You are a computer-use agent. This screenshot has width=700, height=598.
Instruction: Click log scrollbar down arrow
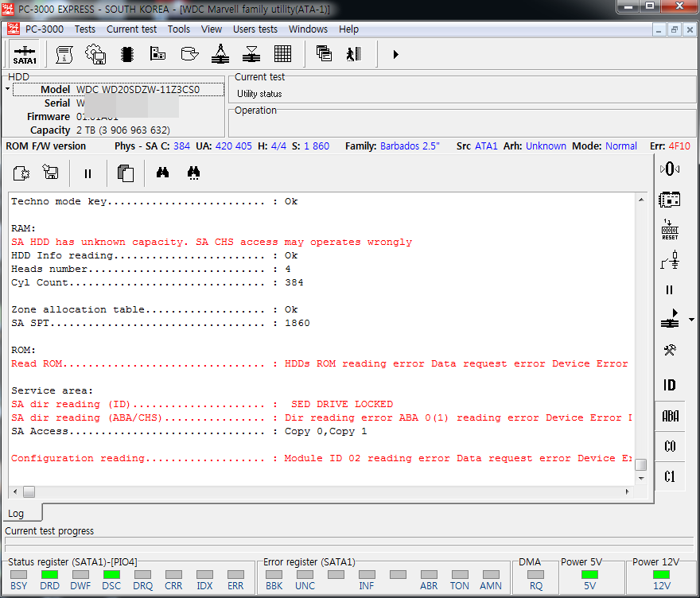click(x=641, y=479)
